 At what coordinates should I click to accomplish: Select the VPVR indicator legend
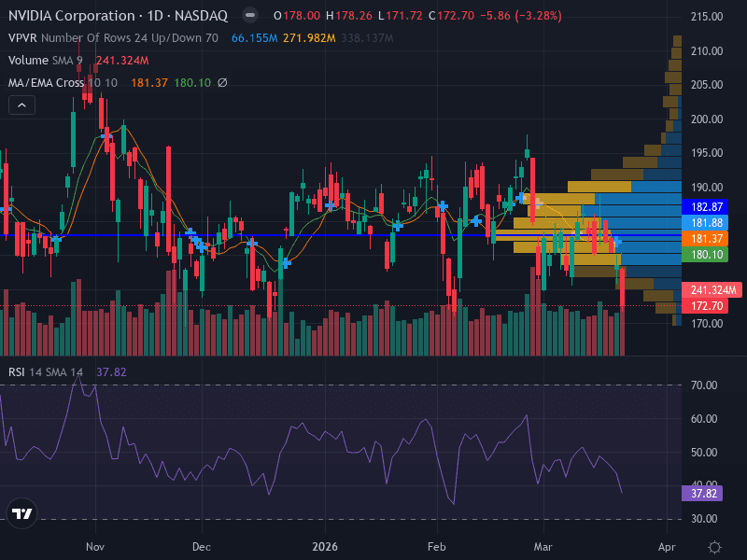113,38
